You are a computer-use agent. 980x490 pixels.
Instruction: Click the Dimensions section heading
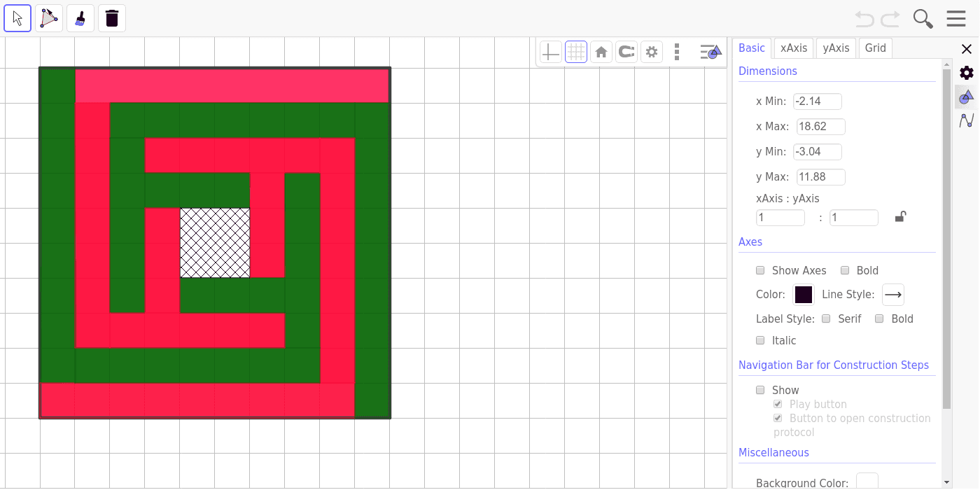click(768, 71)
